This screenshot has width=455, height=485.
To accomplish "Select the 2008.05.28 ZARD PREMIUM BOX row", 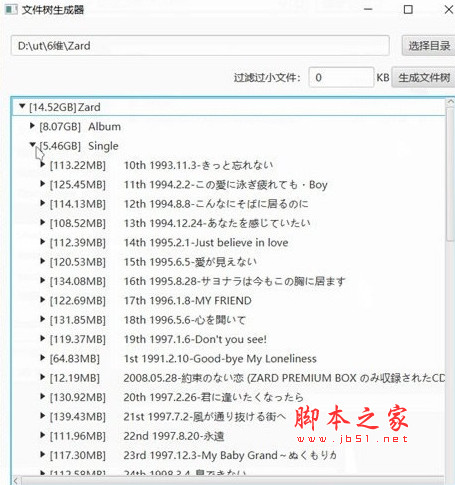I will [284, 378].
